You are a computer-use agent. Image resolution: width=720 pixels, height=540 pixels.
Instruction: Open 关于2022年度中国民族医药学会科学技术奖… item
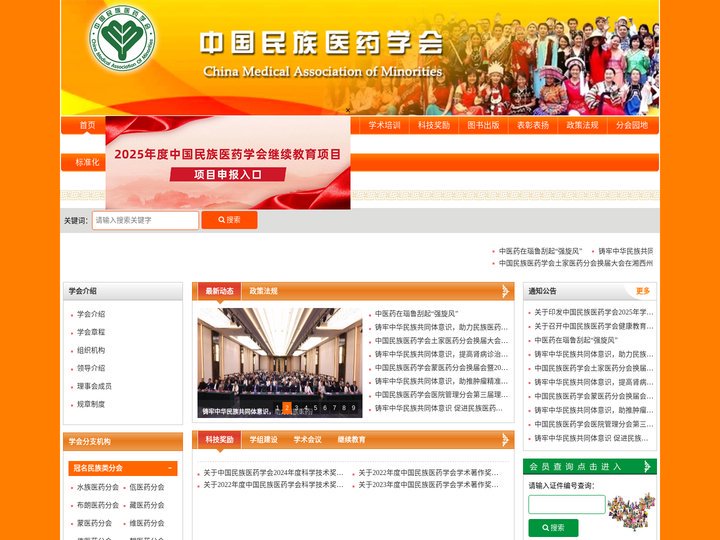tap(273, 484)
